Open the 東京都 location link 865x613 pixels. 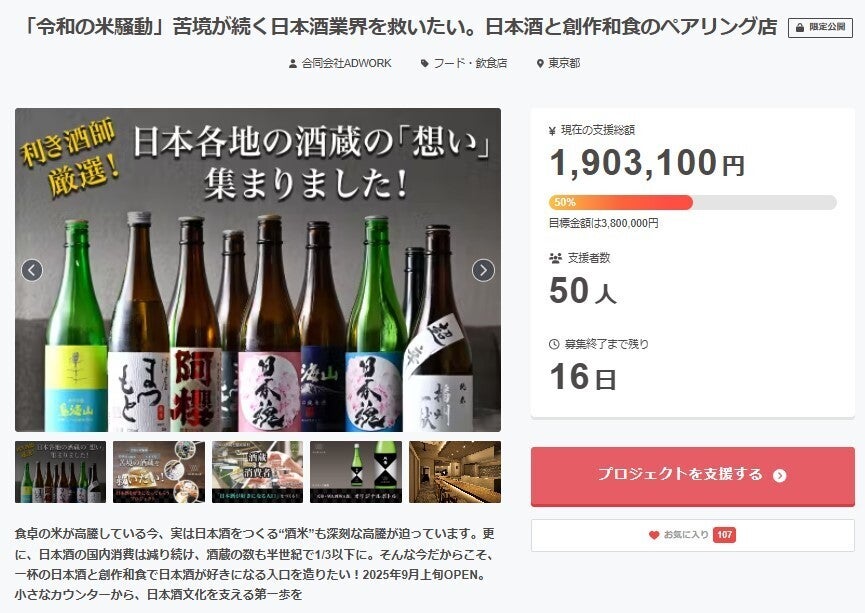563,63
